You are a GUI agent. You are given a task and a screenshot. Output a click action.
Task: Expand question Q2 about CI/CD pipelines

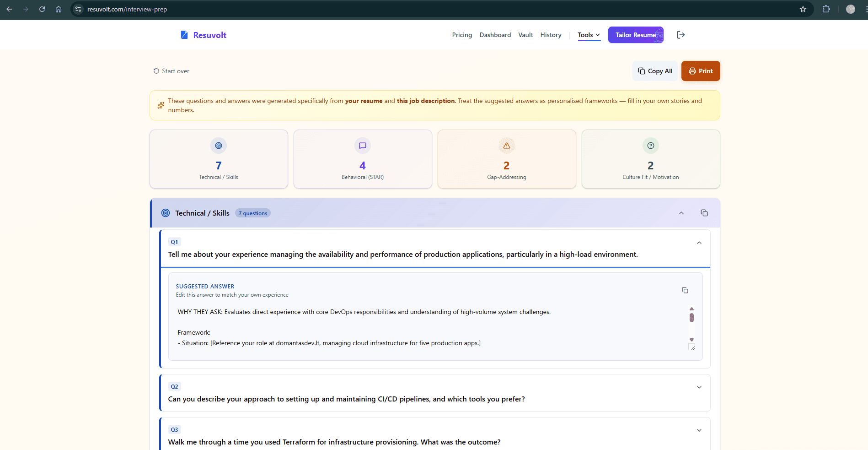[698, 387]
